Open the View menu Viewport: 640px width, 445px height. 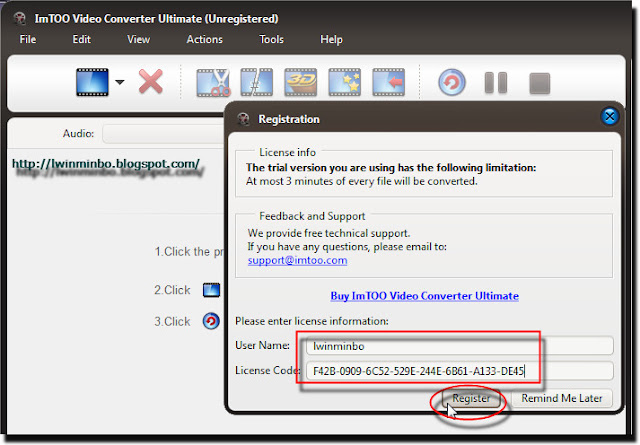point(138,39)
